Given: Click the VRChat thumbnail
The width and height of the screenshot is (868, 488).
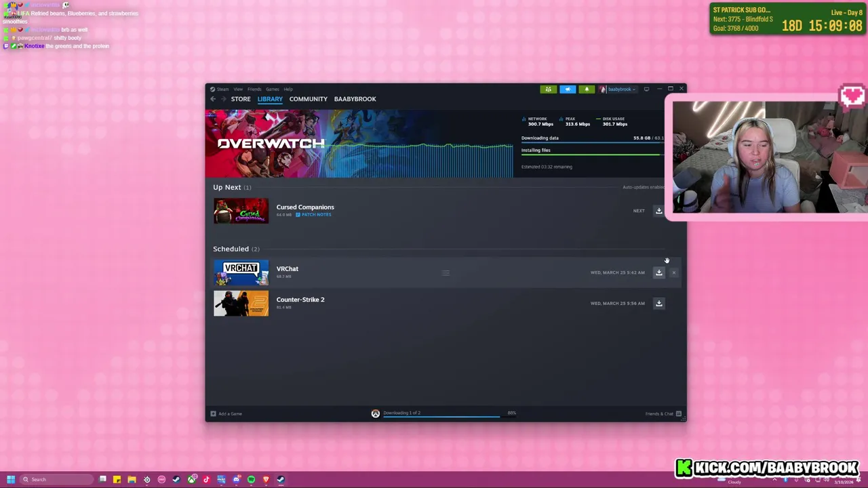Looking at the screenshot, I should point(241,272).
